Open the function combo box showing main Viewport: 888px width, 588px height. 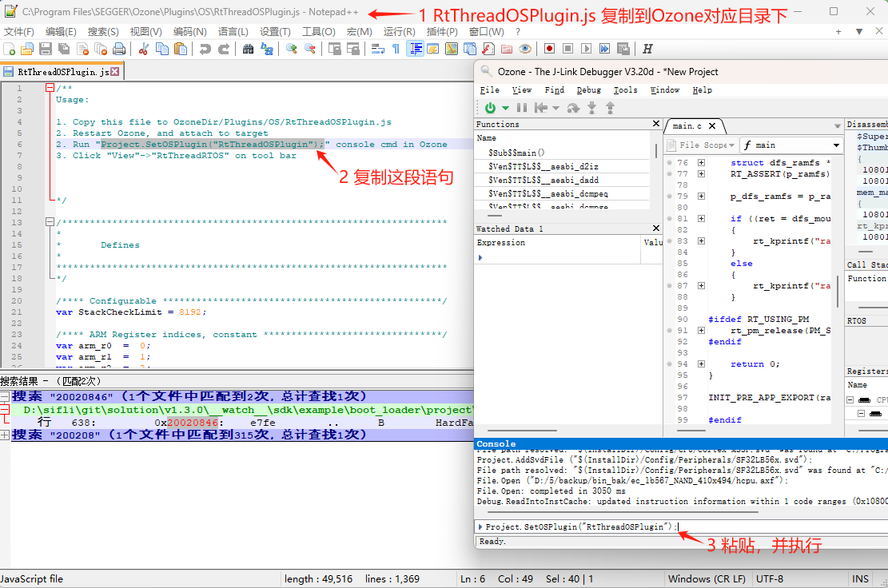coord(791,145)
